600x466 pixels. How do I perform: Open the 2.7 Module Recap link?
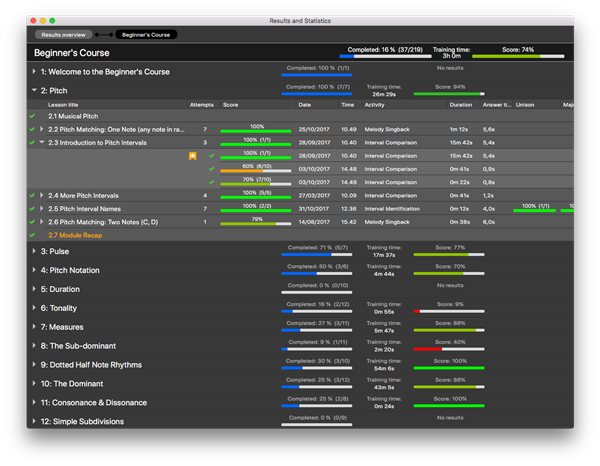76,234
